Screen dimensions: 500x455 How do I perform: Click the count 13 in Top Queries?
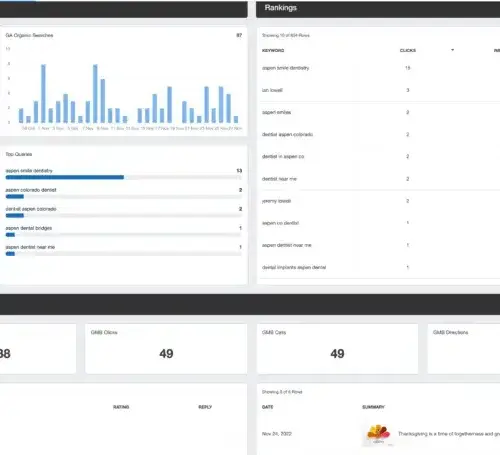click(239, 171)
